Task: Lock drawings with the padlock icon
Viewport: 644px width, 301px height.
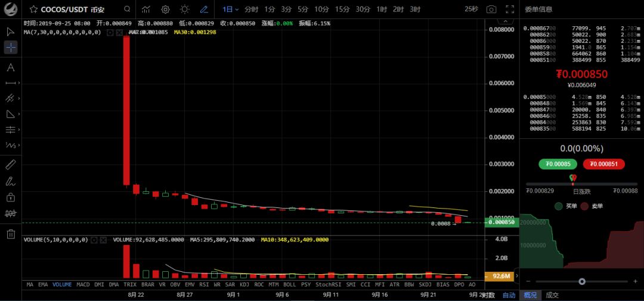Action: point(11,197)
